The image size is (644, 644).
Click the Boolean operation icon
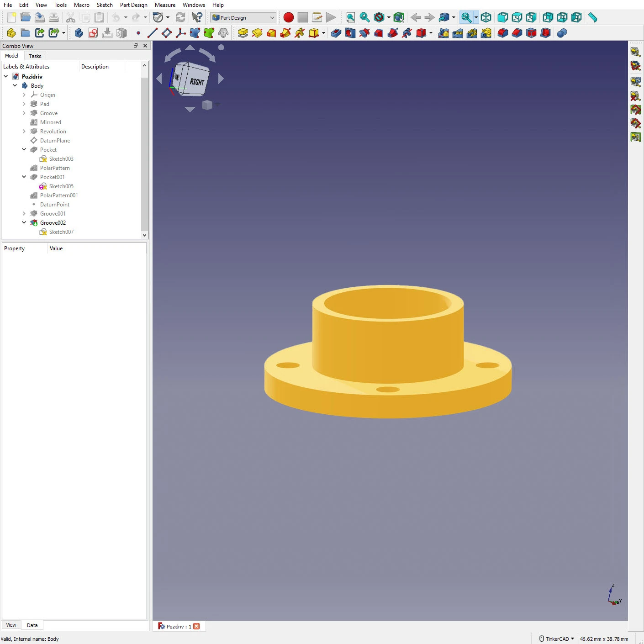coord(562,33)
